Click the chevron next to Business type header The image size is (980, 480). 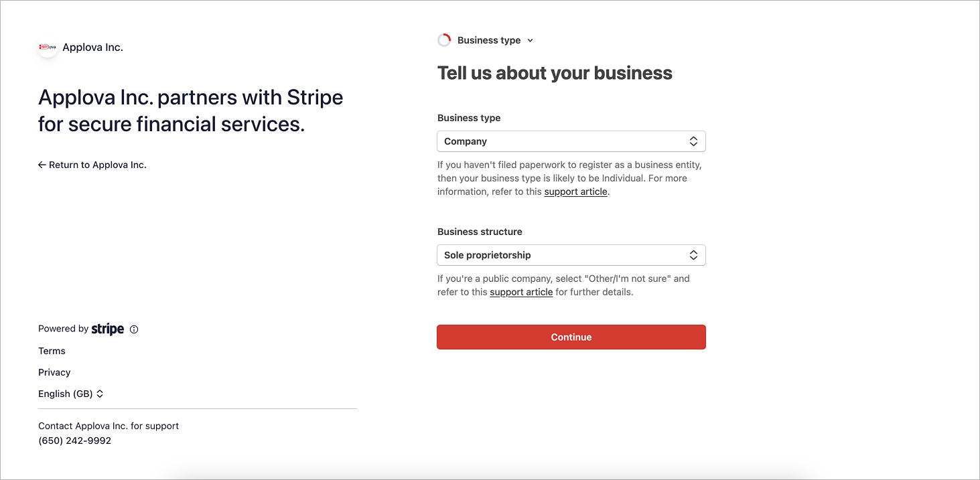[530, 40]
